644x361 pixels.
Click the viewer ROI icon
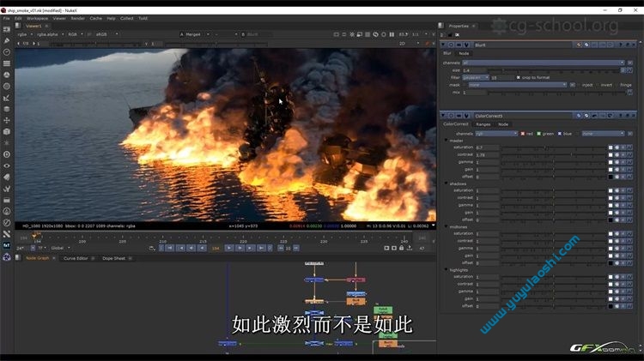tap(344, 34)
